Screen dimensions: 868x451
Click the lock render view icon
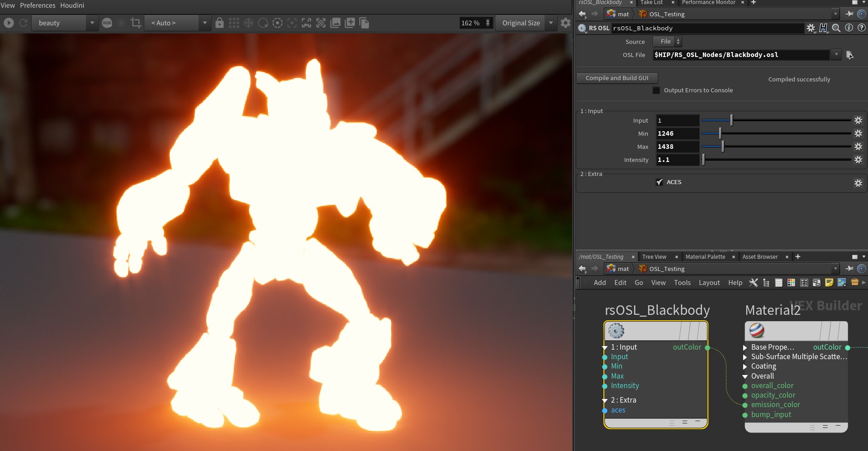click(x=219, y=23)
